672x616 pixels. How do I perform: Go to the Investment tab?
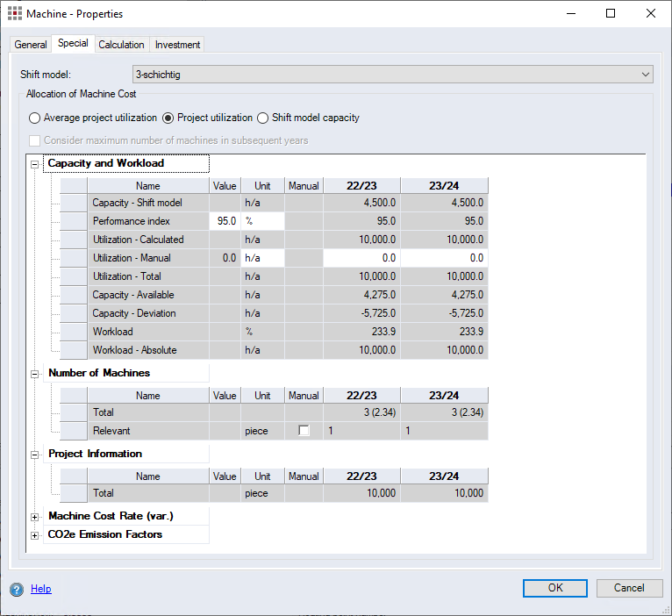tap(177, 45)
